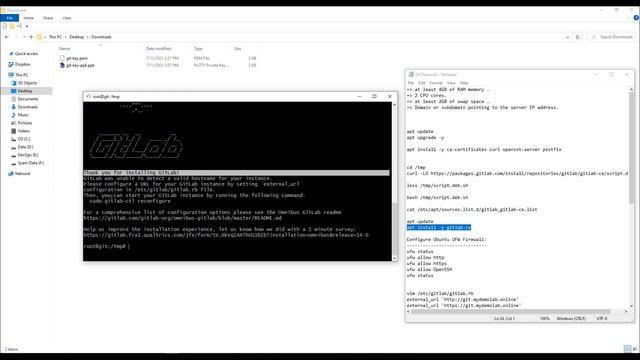Click the Refresh button beside the address bar
Viewport: 640px width, 360px height.
click(578, 37)
